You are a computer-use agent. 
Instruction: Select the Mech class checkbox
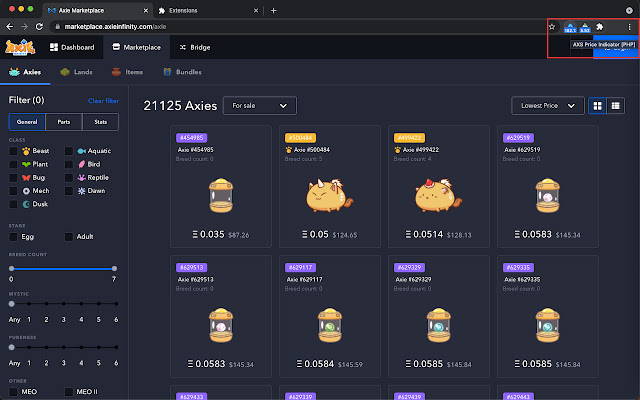[x=13, y=191]
